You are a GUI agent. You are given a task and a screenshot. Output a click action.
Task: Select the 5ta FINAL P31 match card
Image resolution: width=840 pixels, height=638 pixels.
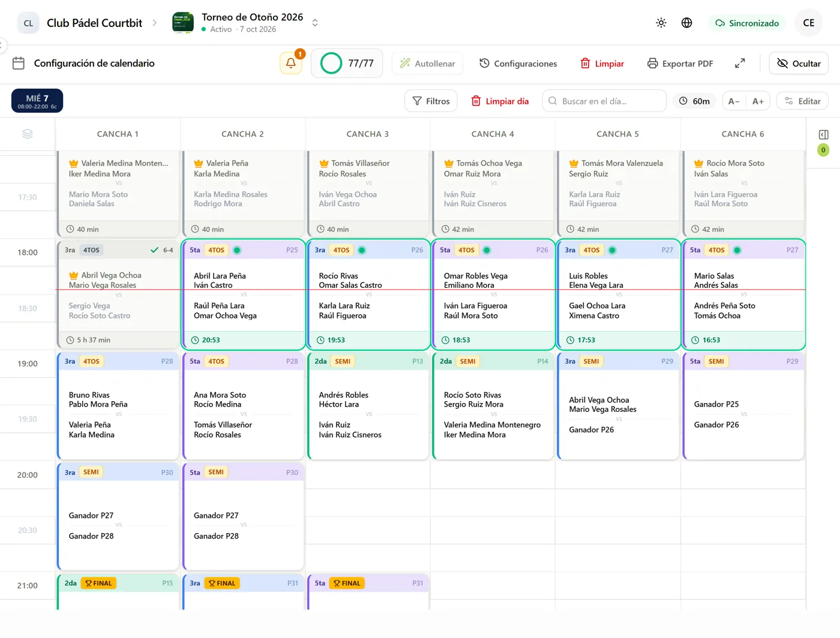coord(368,592)
